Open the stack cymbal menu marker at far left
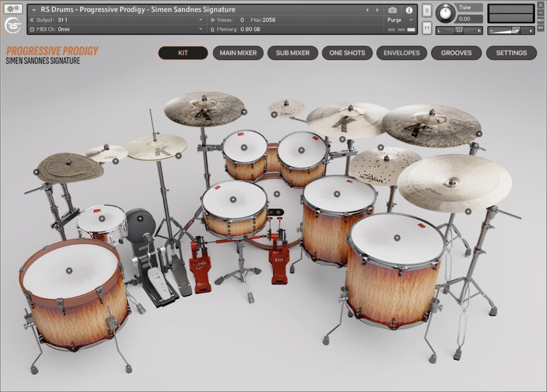The image size is (547, 392). 36,172
